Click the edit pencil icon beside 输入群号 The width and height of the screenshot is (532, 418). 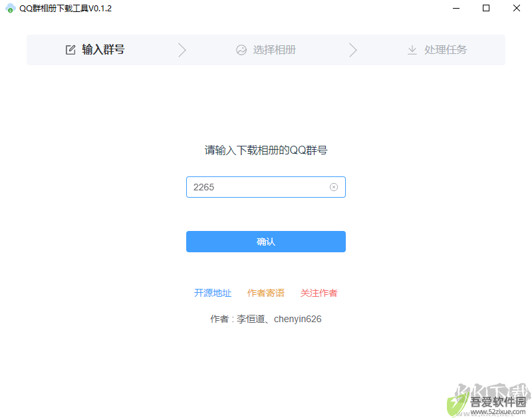point(70,50)
